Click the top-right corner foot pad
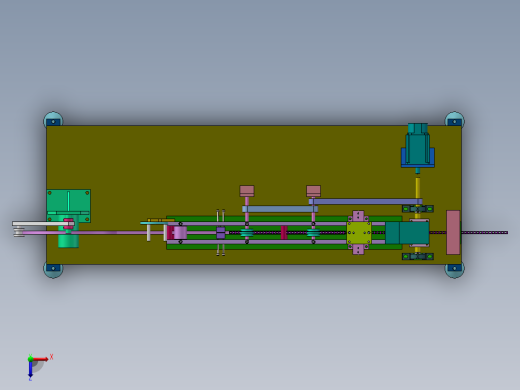This screenshot has height=390, width=520. (x=454, y=120)
